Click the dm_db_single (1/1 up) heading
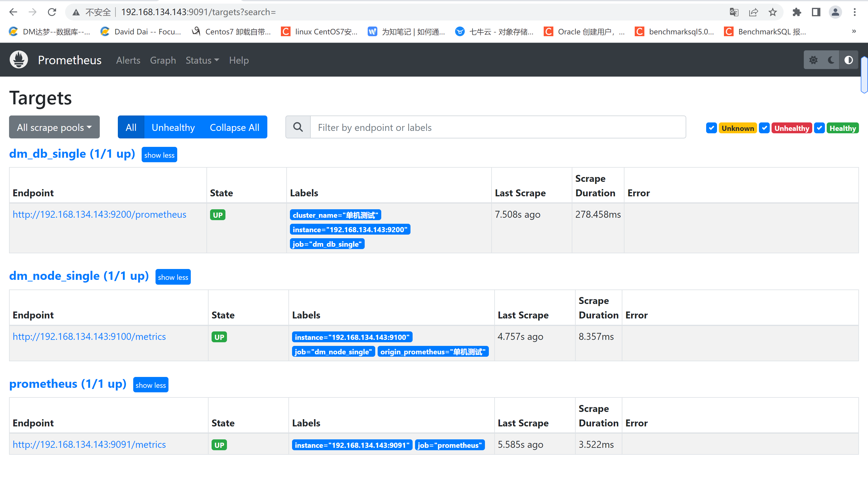 click(72, 154)
